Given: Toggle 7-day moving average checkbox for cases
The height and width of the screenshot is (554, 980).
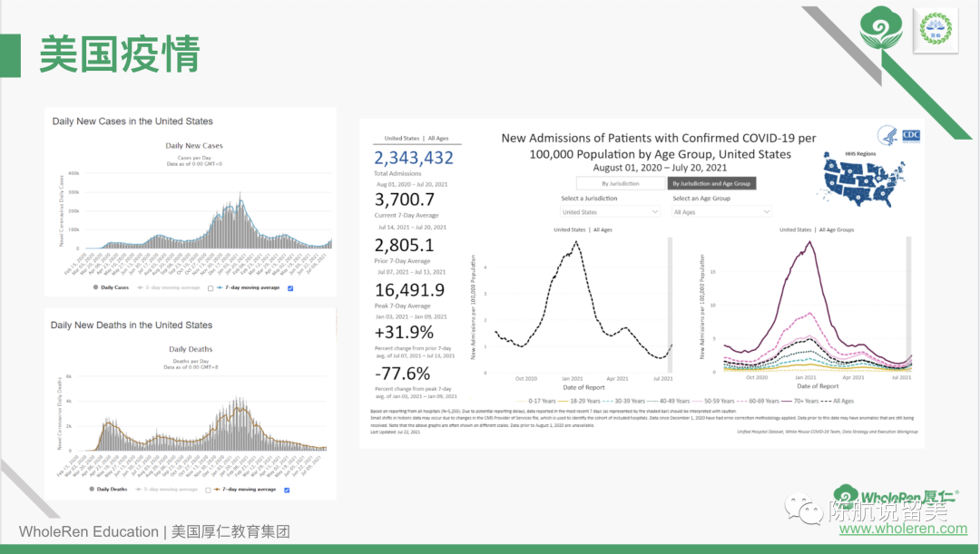Looking at the screenshot, I should (290, 287).
